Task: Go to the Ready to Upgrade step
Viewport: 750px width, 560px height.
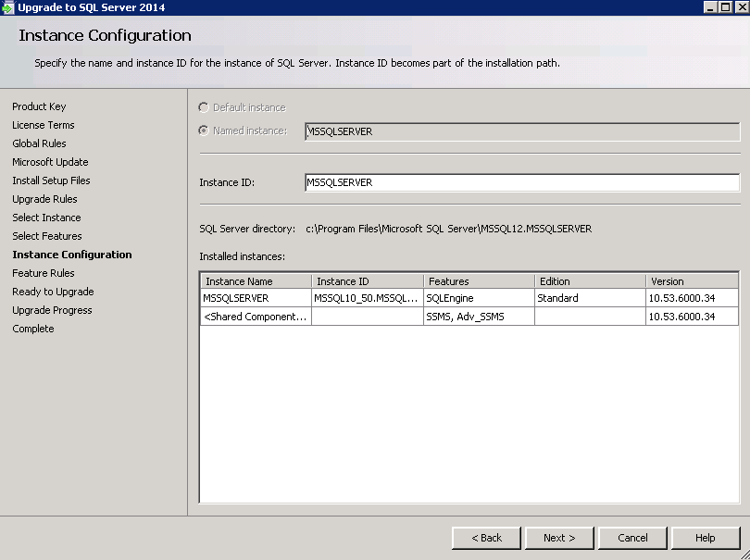Action: (x=53, y=292)
